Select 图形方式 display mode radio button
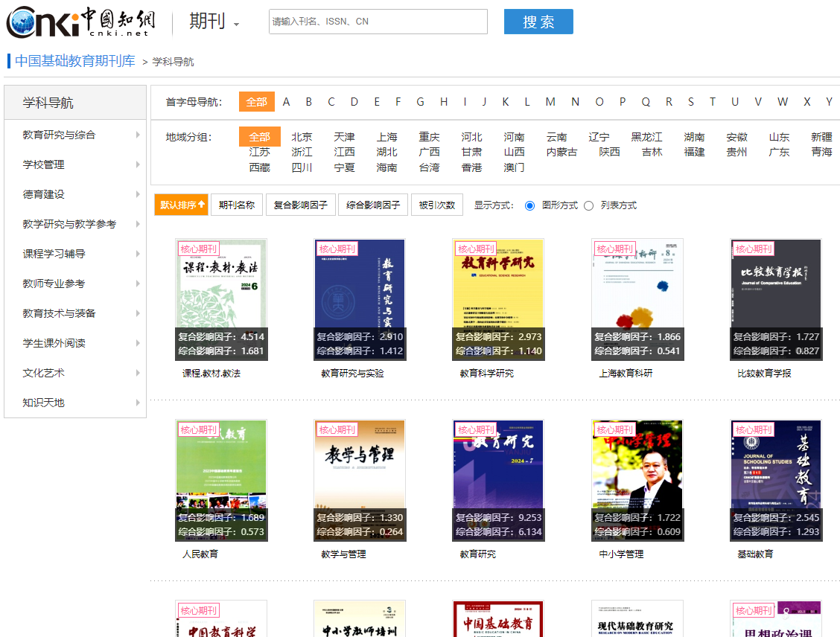Viewport: 840px width, 637px height. click(x=530, y=205)
